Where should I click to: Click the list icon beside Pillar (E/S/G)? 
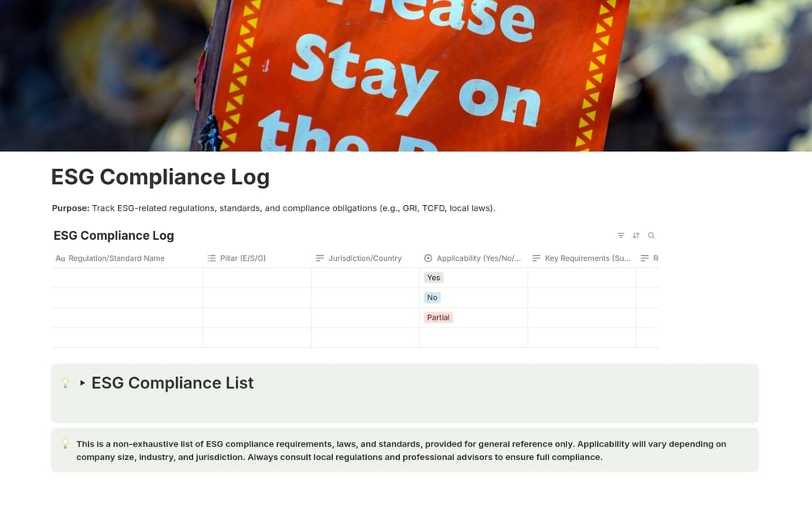(x=211, y=258)
